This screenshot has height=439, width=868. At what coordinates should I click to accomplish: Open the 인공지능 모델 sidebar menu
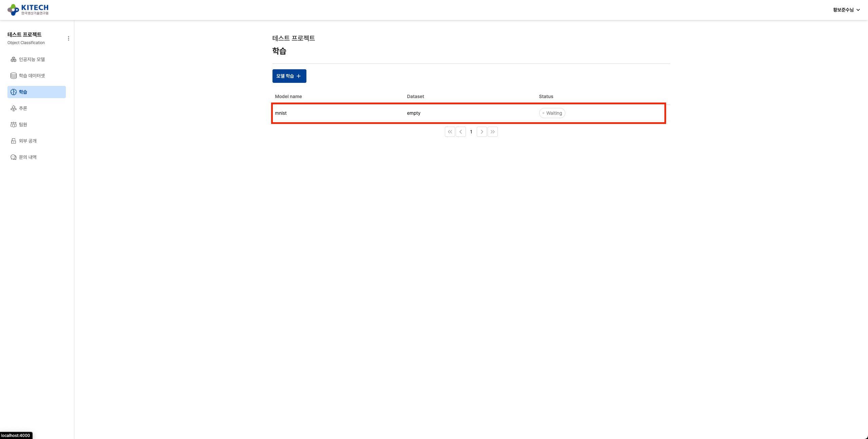[32, 59]
